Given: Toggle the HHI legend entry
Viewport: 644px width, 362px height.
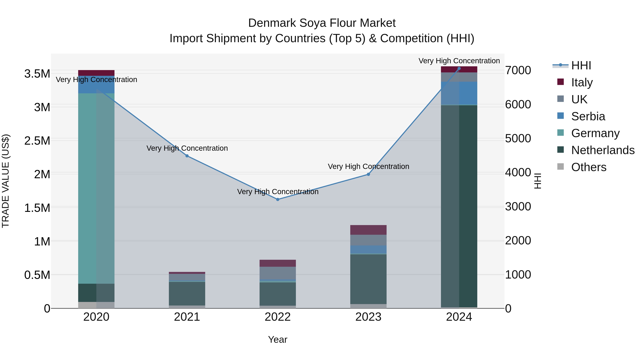Looking at the screenshot, I should [572, 65].
